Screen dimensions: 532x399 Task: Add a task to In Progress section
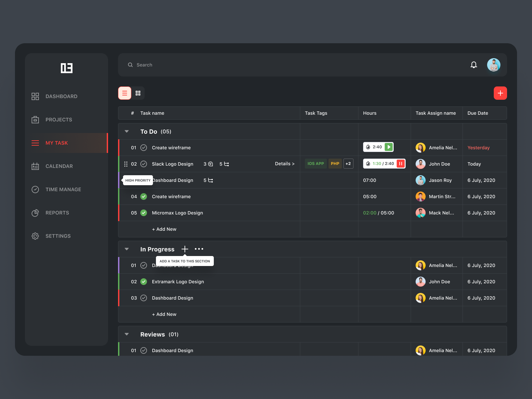[185, 249]
